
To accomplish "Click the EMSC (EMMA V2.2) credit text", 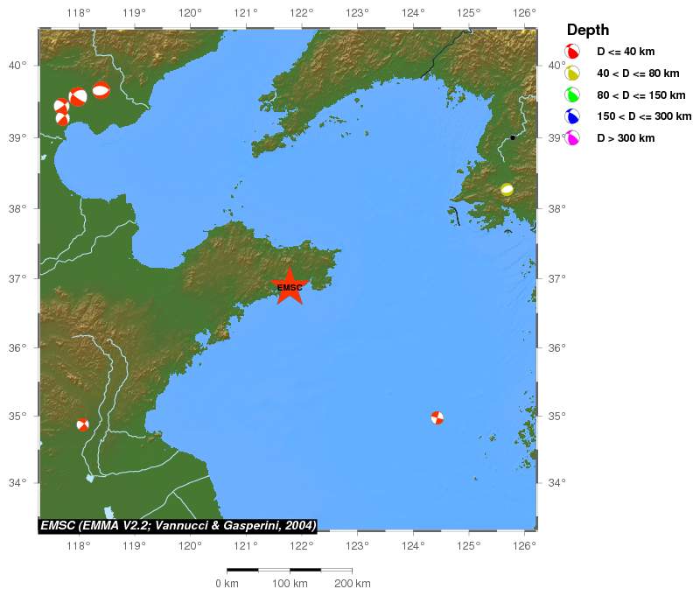I will 178,525.
